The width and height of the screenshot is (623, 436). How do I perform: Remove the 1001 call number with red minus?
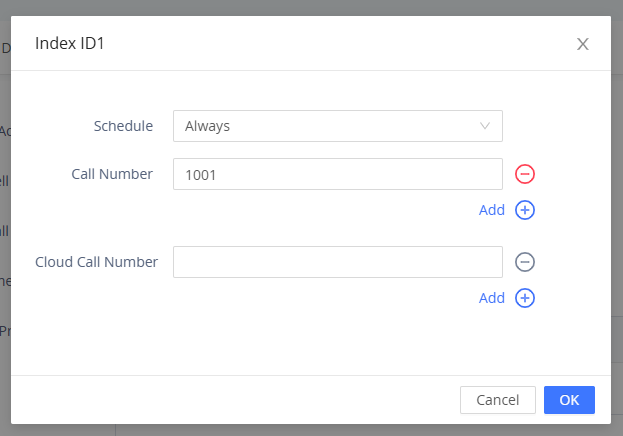[x=525, y=174]
